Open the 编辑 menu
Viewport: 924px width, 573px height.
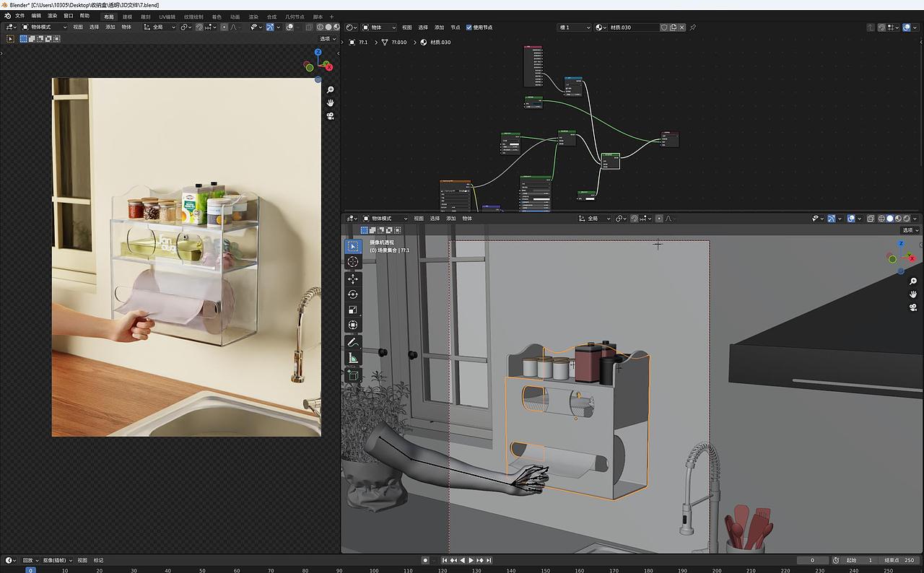click(x=36, y=16)
